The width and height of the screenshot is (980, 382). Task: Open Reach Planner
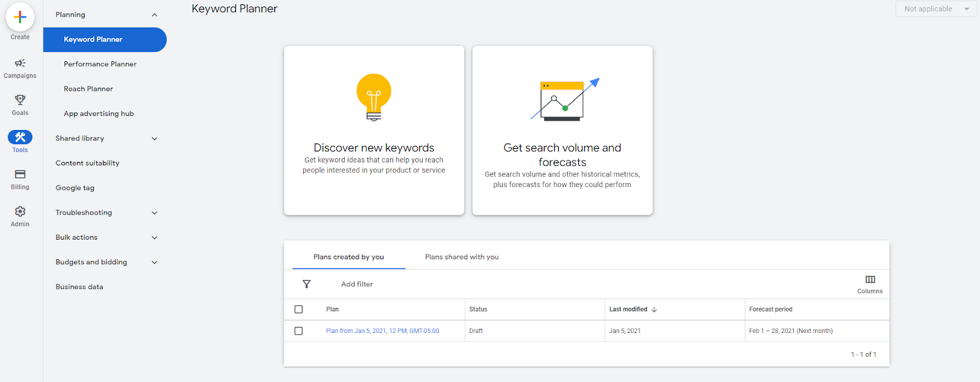(88, 89)
